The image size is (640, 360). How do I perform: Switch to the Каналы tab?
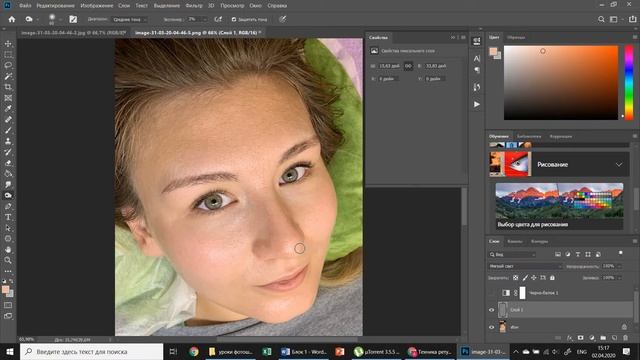515,241
